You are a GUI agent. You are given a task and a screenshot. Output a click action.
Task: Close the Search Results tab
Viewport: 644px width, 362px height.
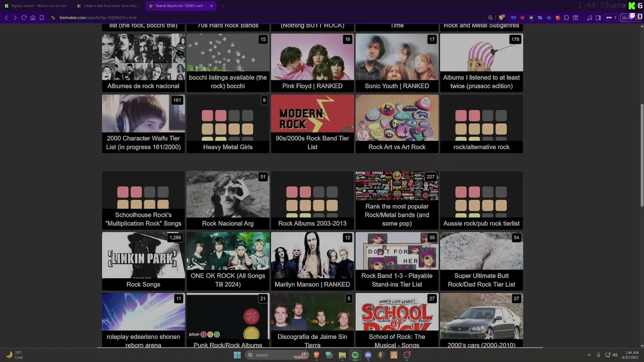(x=211, y=6)
